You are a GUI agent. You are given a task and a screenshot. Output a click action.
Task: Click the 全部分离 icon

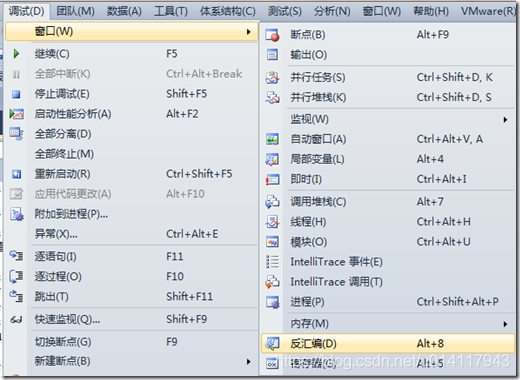(16, 134)
